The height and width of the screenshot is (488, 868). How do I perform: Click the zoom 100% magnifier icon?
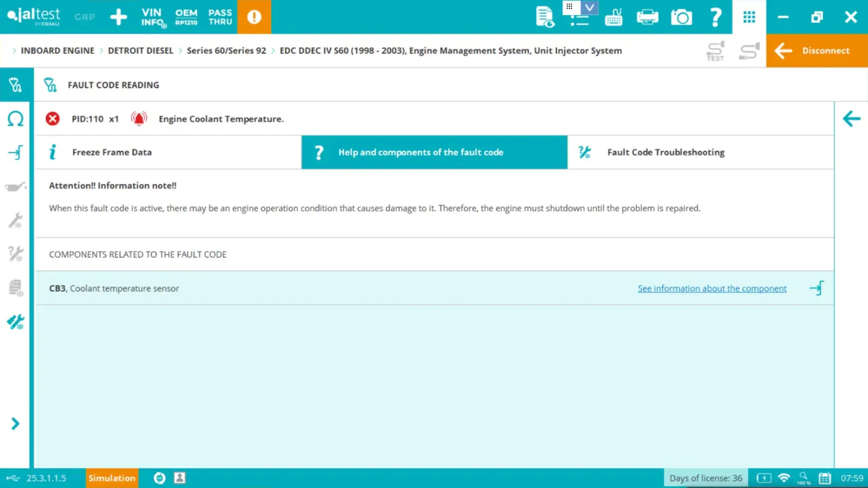804,478
